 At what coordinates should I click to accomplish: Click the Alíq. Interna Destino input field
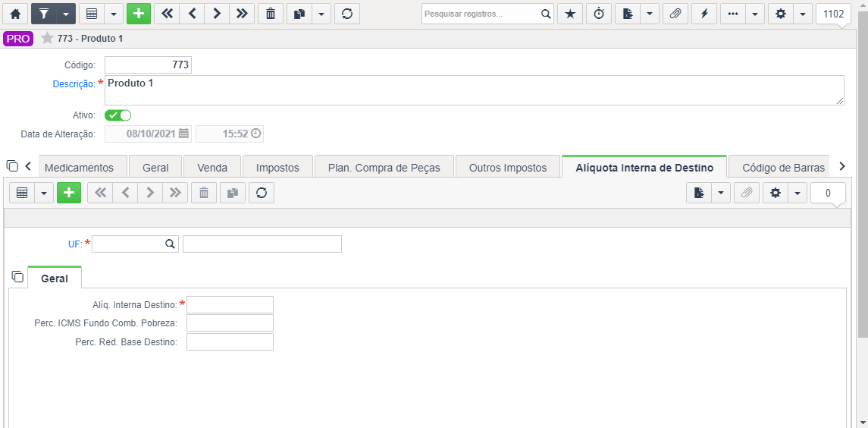(x=230, y=305)
